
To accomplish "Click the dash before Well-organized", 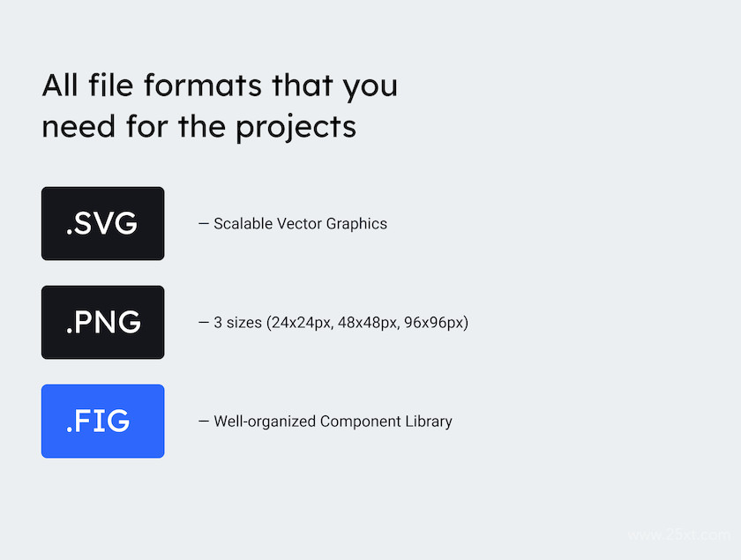I will [x=204, y=421].
